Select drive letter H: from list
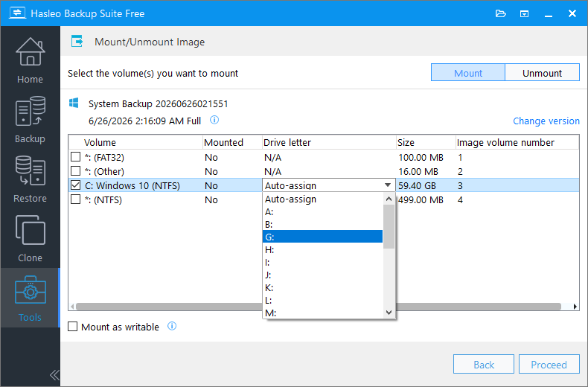Screen dimensions: 588x387 tap(322, 250)
